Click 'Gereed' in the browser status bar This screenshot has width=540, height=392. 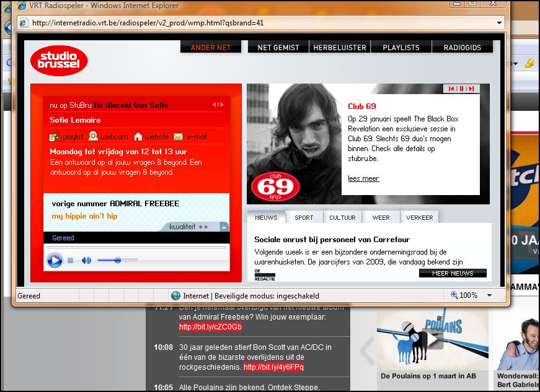tap(29, 296)
